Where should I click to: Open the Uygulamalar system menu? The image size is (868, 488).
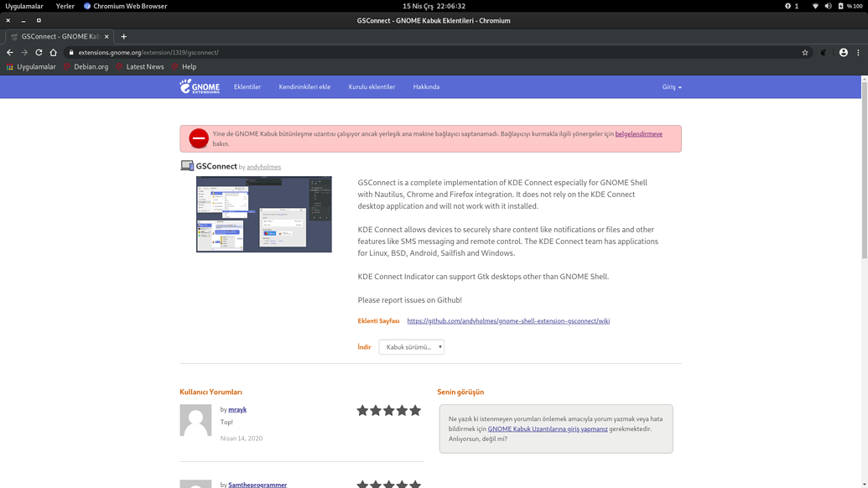point(24,6)
